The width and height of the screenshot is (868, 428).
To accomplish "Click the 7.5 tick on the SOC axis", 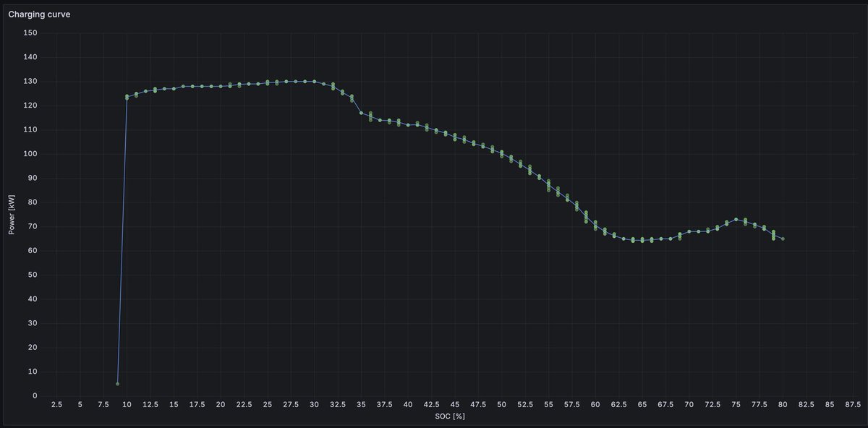I will click(103, 404).
